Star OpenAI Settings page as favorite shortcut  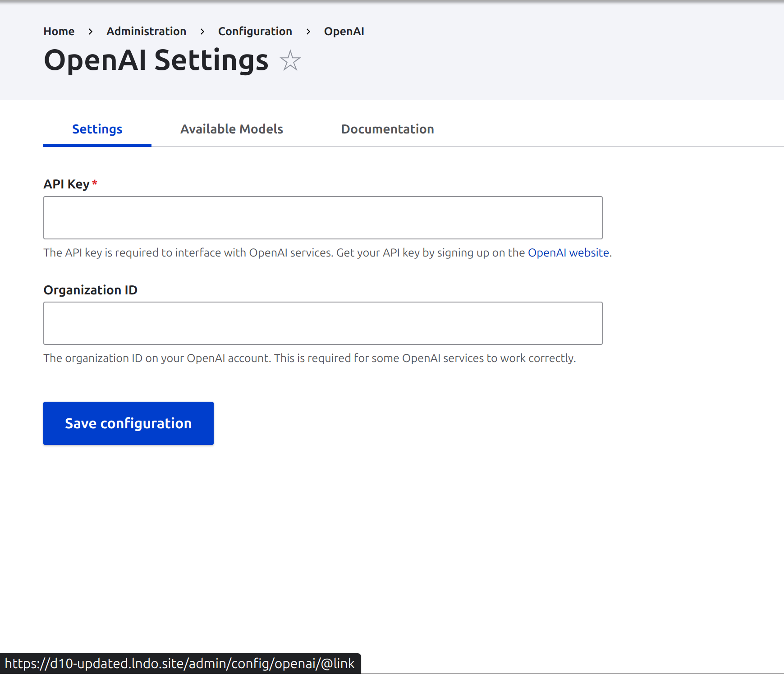pyautogui.click(x=290, y=61)
